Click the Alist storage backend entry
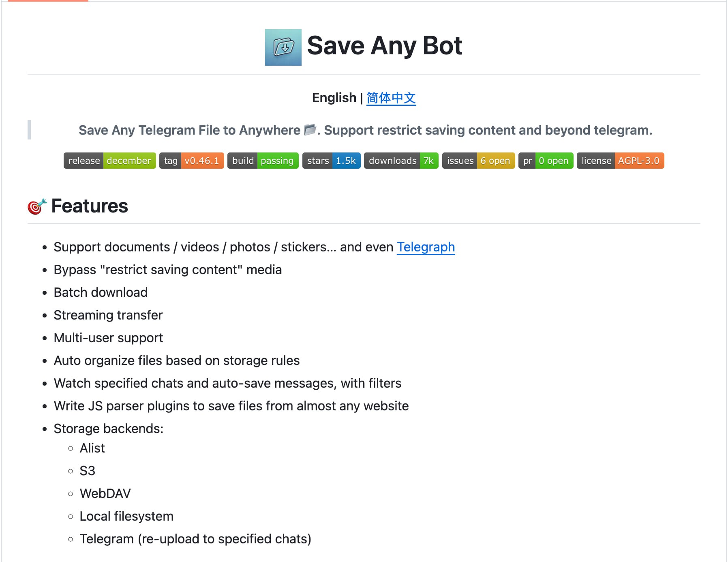The height and width of the screenshot is (562, 728). (92, 448)
